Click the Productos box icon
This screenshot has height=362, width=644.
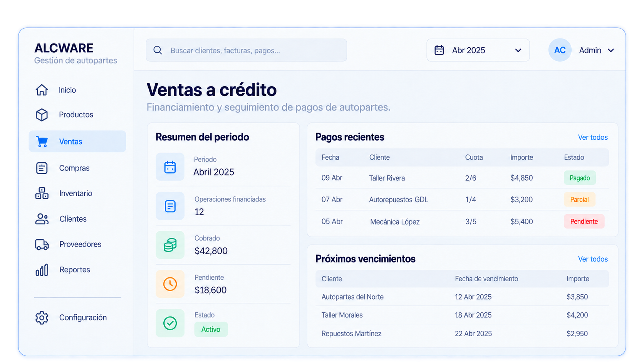42,115
